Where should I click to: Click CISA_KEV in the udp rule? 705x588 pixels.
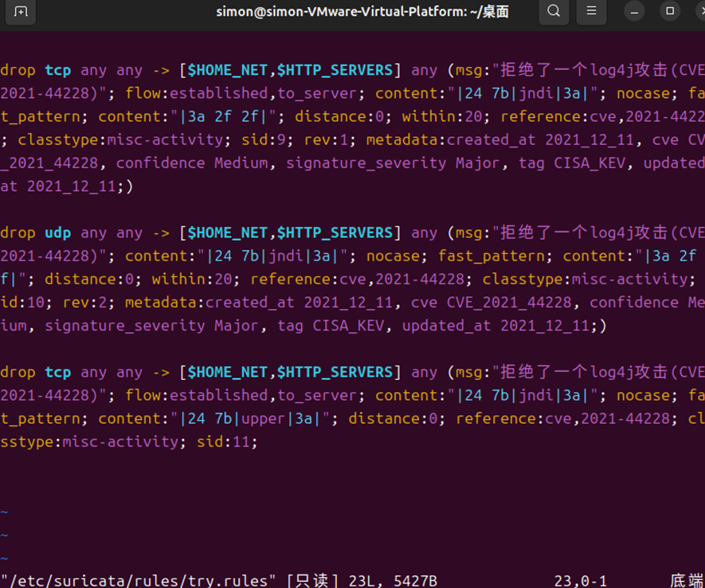click(348, 325)
